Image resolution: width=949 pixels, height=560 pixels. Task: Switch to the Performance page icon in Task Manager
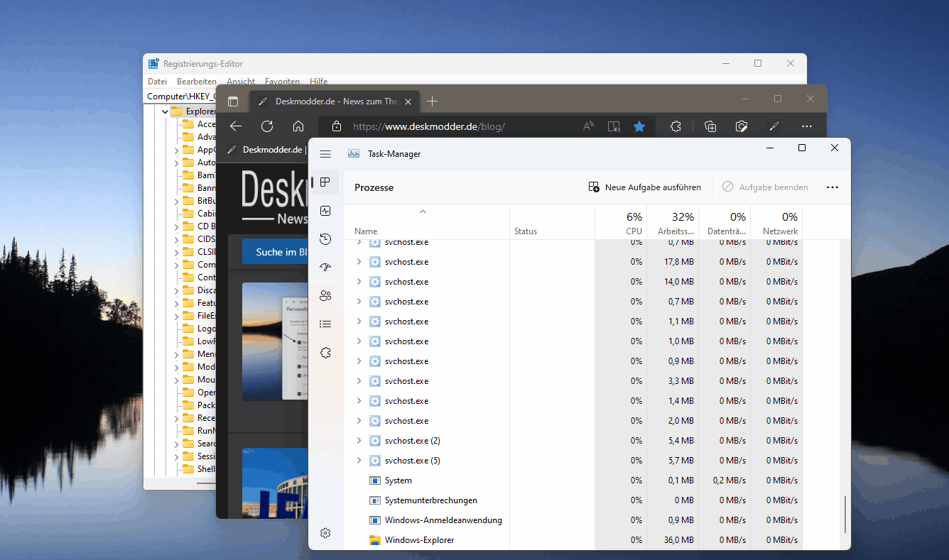coord(325,211)
